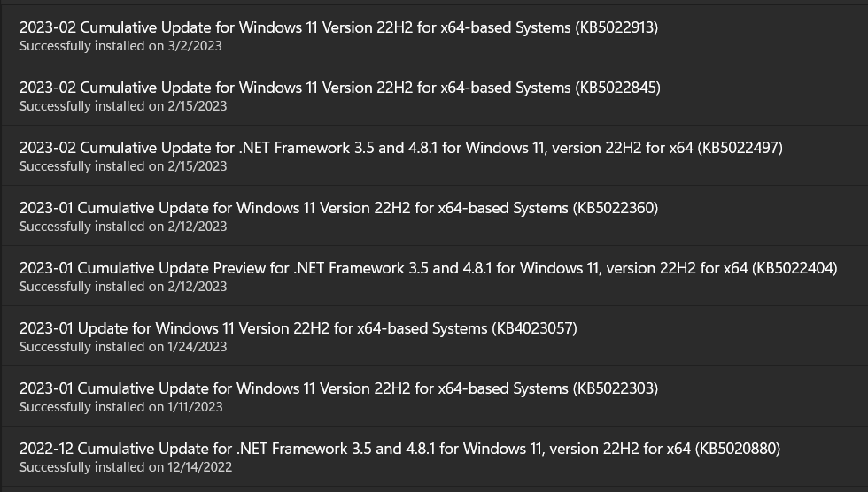The image size is (868, 492).
Task: Select the KB5022913 cumulative update entry
Action: point(435,35)
